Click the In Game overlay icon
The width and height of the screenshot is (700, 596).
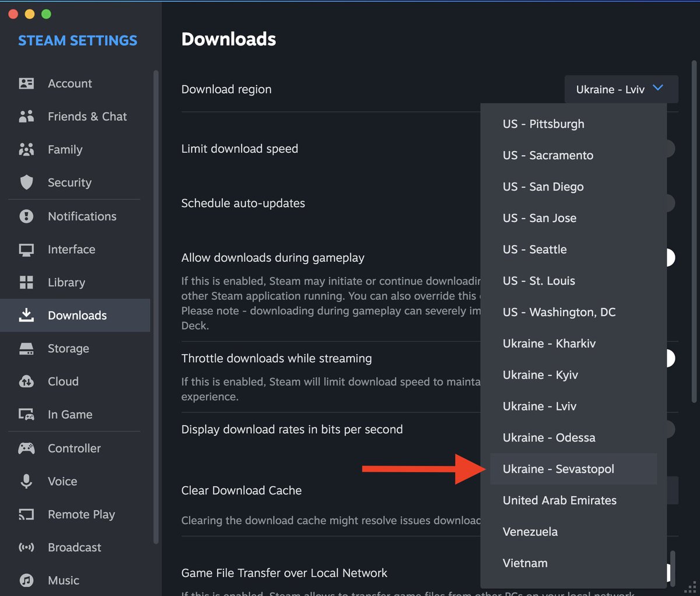pyautogui.click(x=26, y=415)
